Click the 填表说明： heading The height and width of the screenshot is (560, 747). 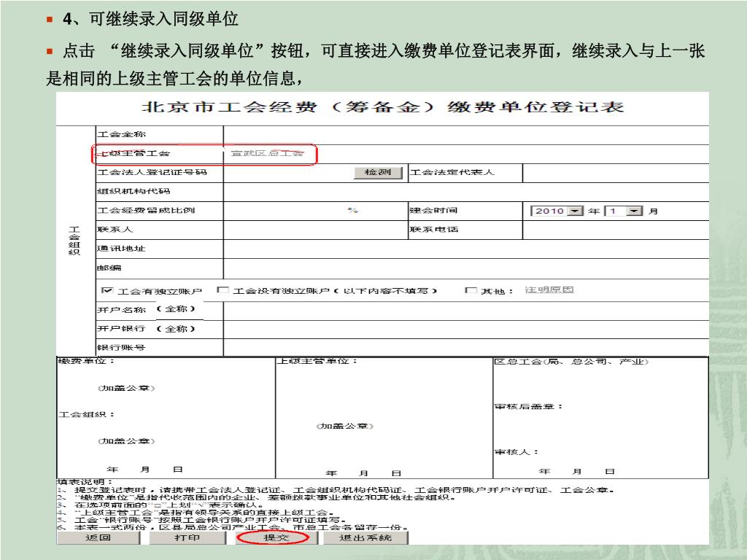(85, 482)
